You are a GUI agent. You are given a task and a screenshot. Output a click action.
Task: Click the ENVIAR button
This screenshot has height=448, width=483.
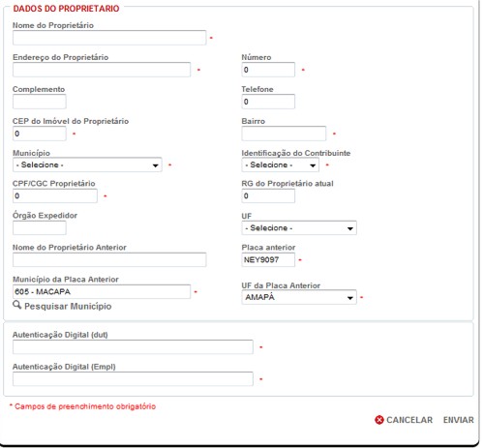[458, 420]
